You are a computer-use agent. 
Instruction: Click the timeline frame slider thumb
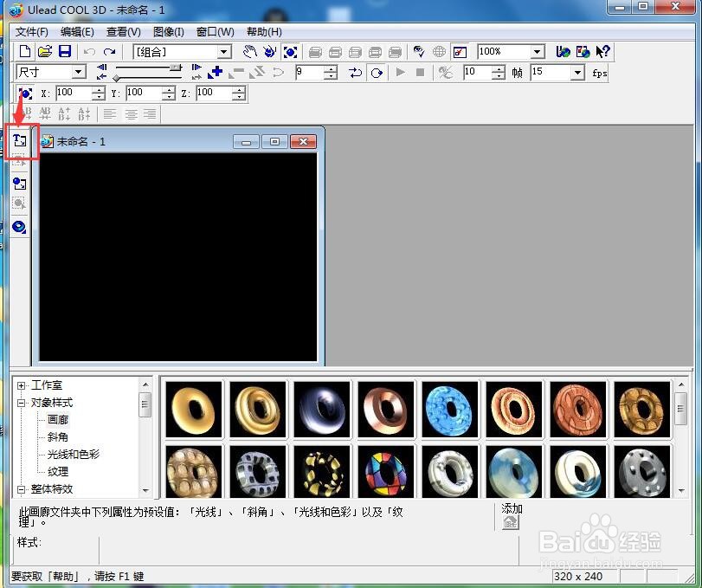coord(176,68)
